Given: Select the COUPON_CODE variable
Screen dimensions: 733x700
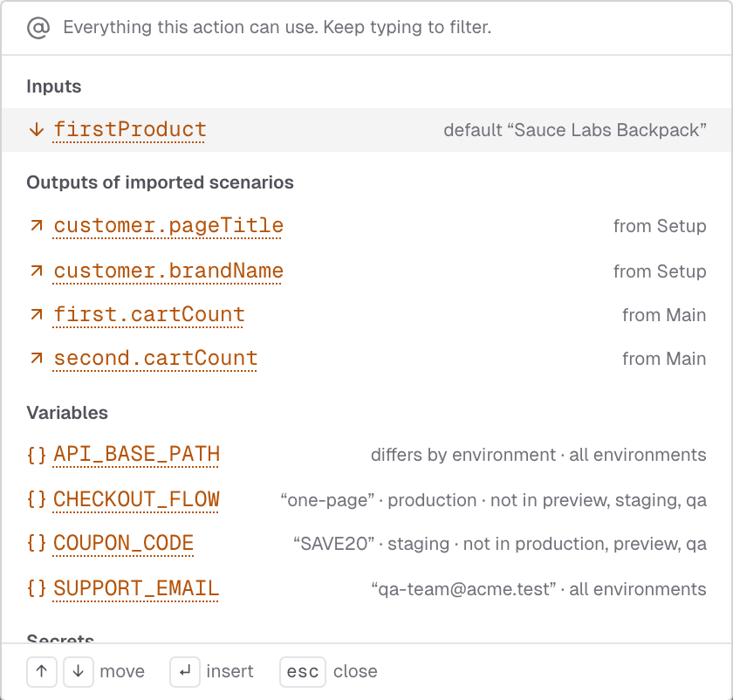Looking at the screenshot, I should tap(366, 544).
